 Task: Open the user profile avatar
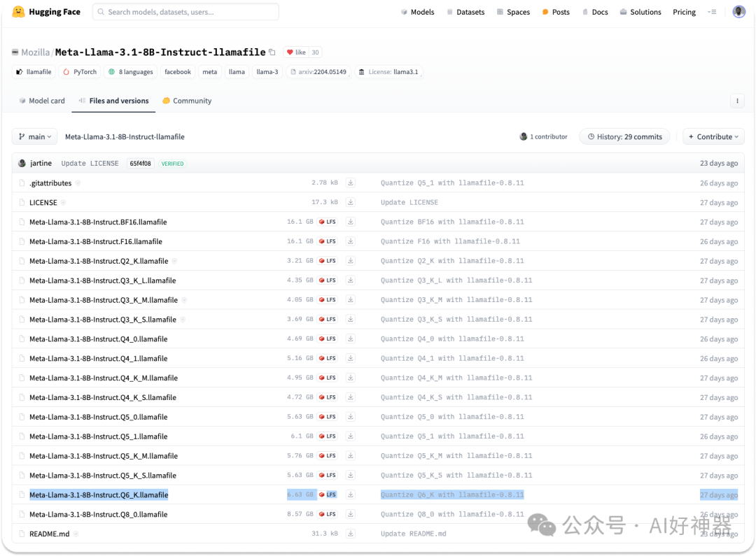(738, 12)
